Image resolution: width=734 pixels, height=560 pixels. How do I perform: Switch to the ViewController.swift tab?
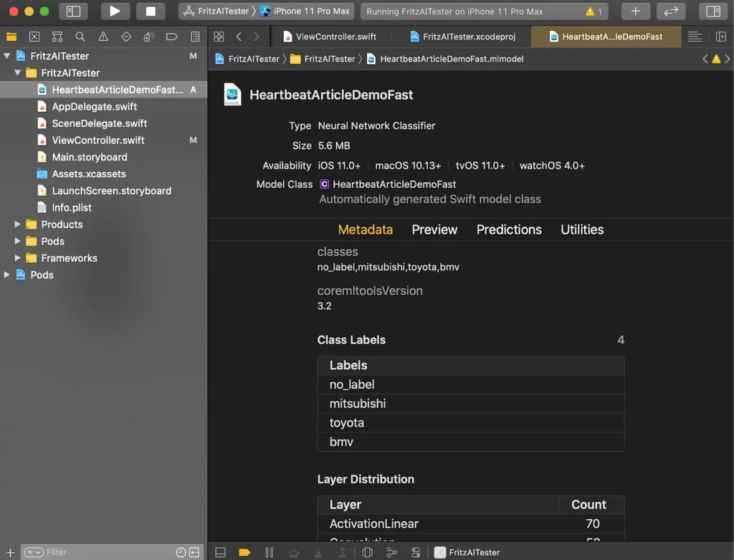point(330,37)
